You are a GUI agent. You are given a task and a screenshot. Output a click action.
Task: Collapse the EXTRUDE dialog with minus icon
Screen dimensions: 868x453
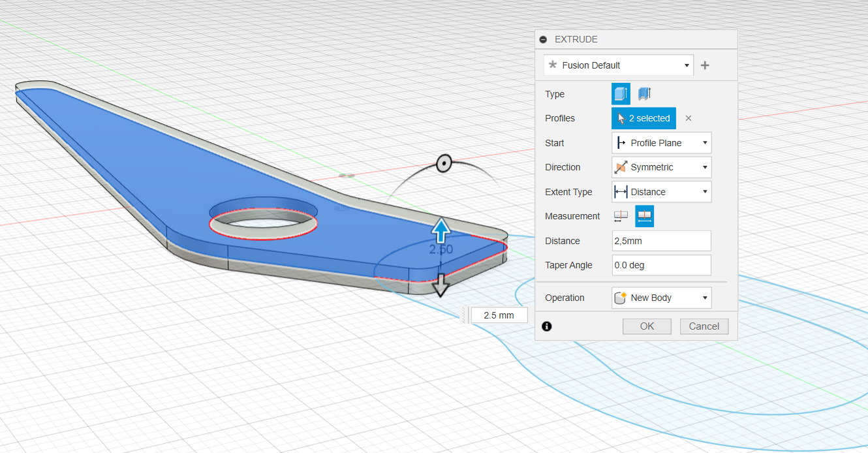point(544,40)
